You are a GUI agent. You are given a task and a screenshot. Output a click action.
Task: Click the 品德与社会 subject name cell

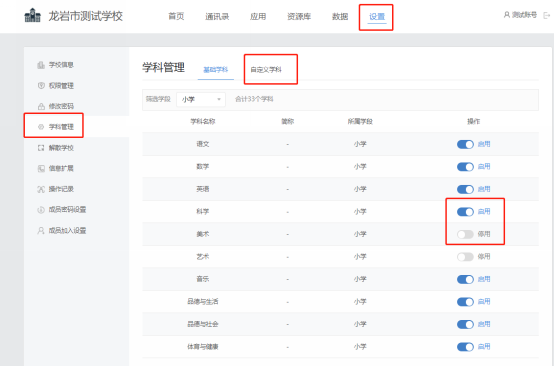coord(203,324)
